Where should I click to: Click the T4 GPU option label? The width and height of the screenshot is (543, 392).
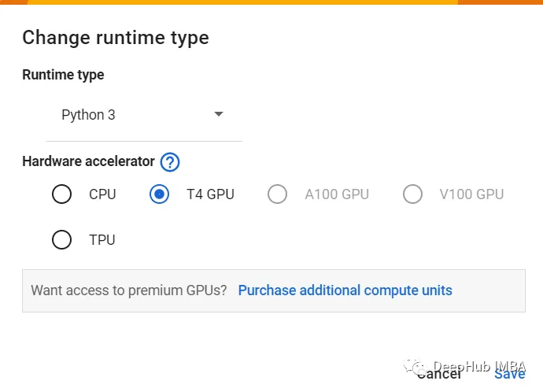click(211, 194)
